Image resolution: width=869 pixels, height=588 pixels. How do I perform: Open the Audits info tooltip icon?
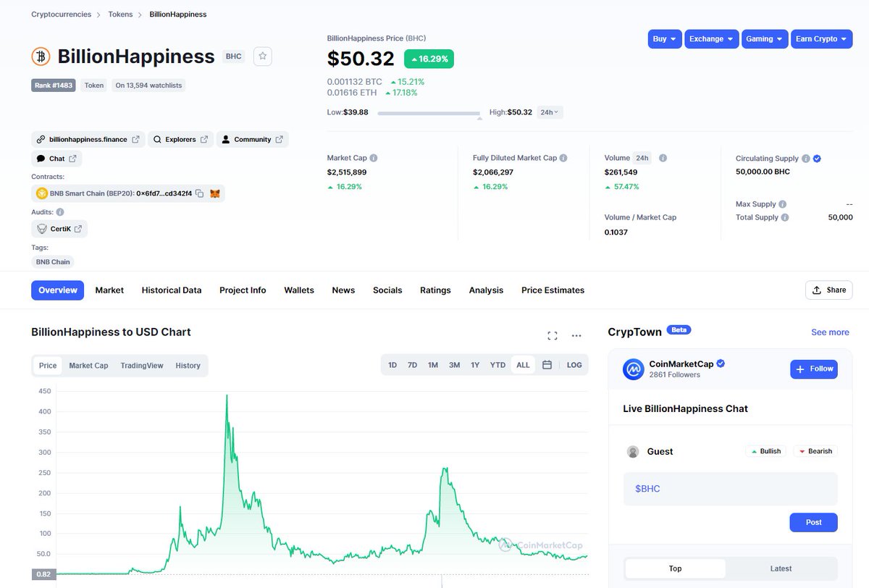60,212
